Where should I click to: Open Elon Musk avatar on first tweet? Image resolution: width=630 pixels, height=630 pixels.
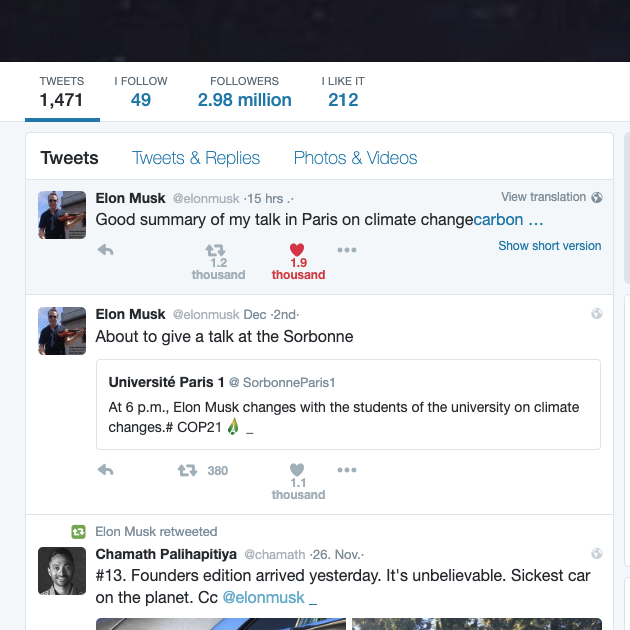(x=62, y=215)
